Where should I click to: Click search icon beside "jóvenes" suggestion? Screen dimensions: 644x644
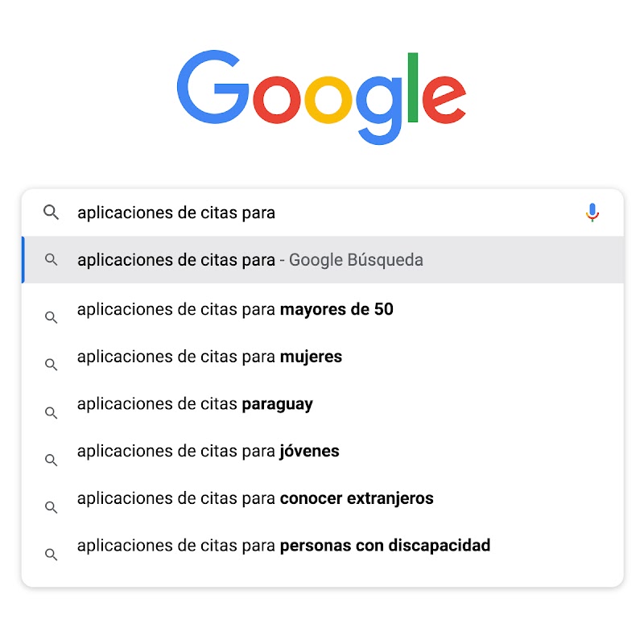click(52, 459)
